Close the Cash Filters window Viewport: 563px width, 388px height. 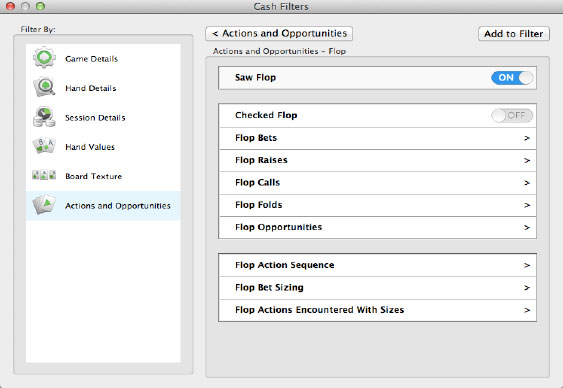[10, 6]
